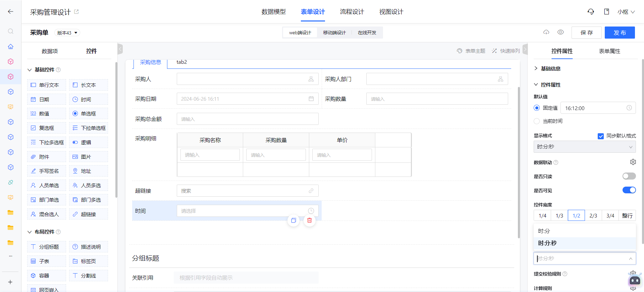The width and height of the screenshot is (644, 292).
Task: Expand the 基础信息 section
Action: tap(536, 68)
